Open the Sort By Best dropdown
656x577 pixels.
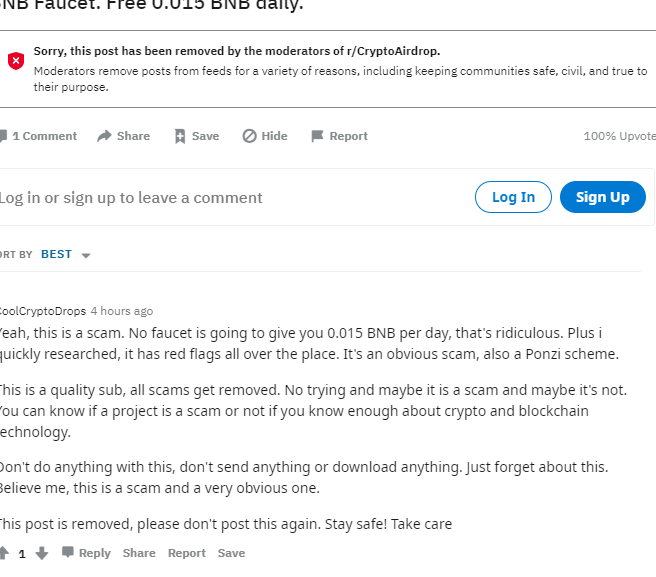click(x=57, y=254)
